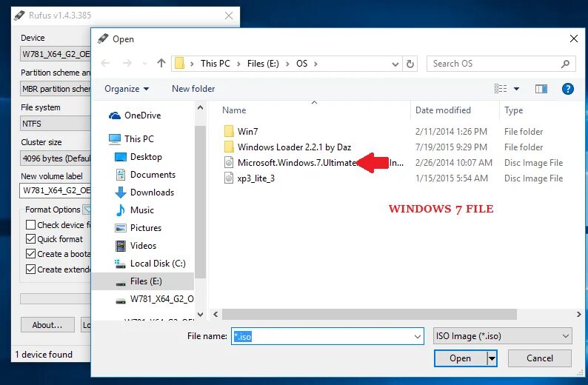Click Rufus About... button
Viewport: 588px width, 385px height.
pyautogui.click(x=47, y=325)
